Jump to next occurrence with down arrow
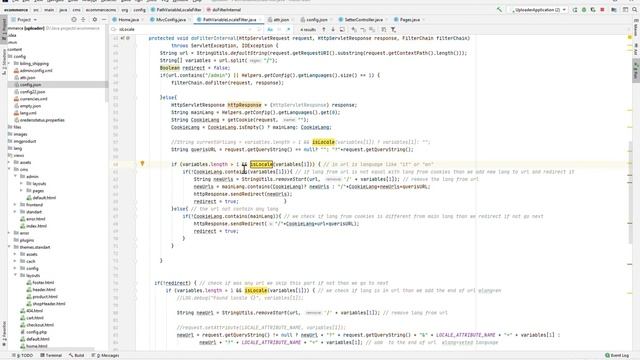 333,29
